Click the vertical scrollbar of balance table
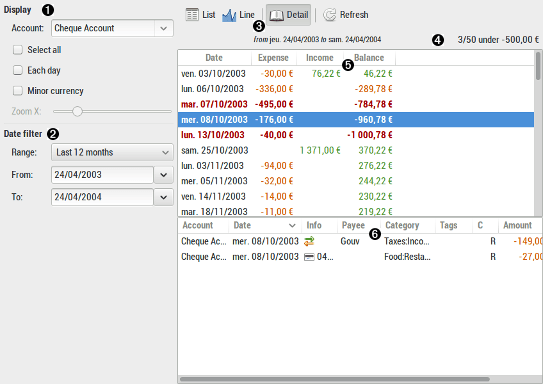 [x=538, y=66]
